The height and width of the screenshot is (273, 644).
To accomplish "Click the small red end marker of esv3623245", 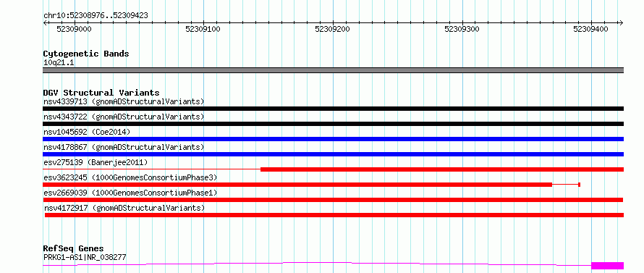I will pyautogui.click(x=579, y=185).
